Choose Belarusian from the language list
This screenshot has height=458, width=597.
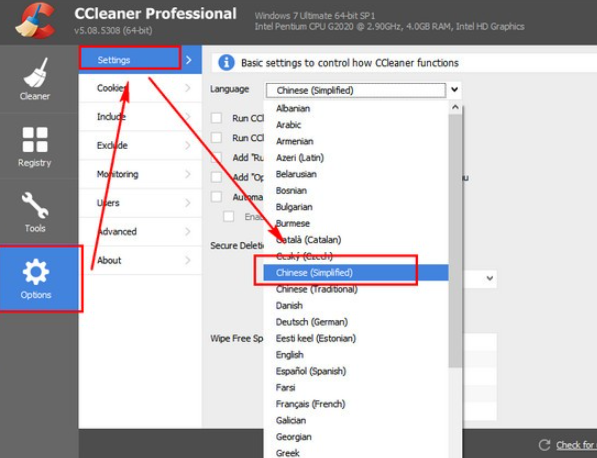[x=356, y=174]
